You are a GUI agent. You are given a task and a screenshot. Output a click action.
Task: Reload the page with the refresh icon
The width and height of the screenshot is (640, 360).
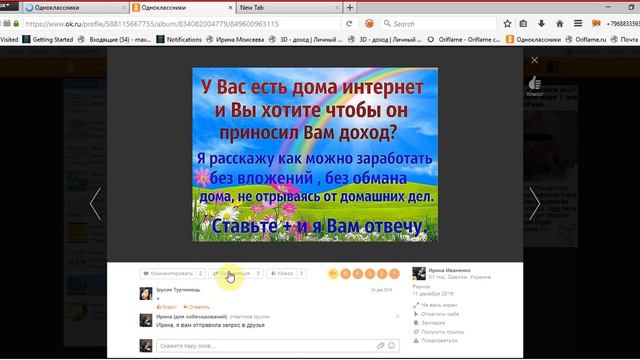349,24
